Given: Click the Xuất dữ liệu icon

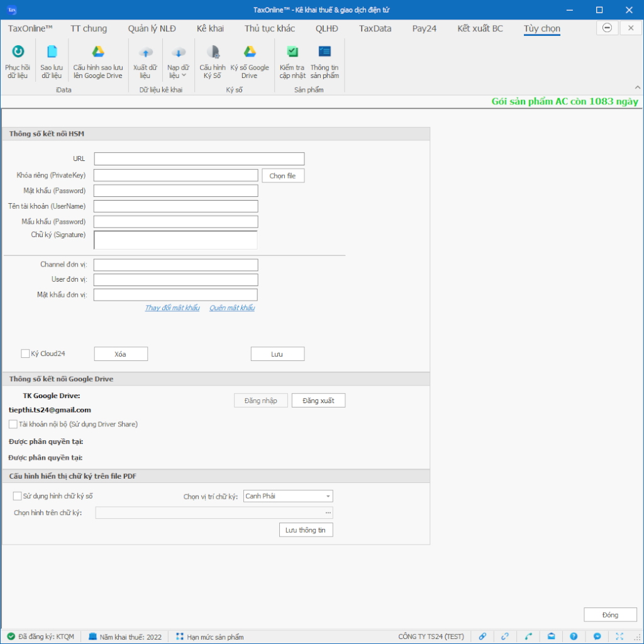Looking at the screenshot, I should point(145,53).
